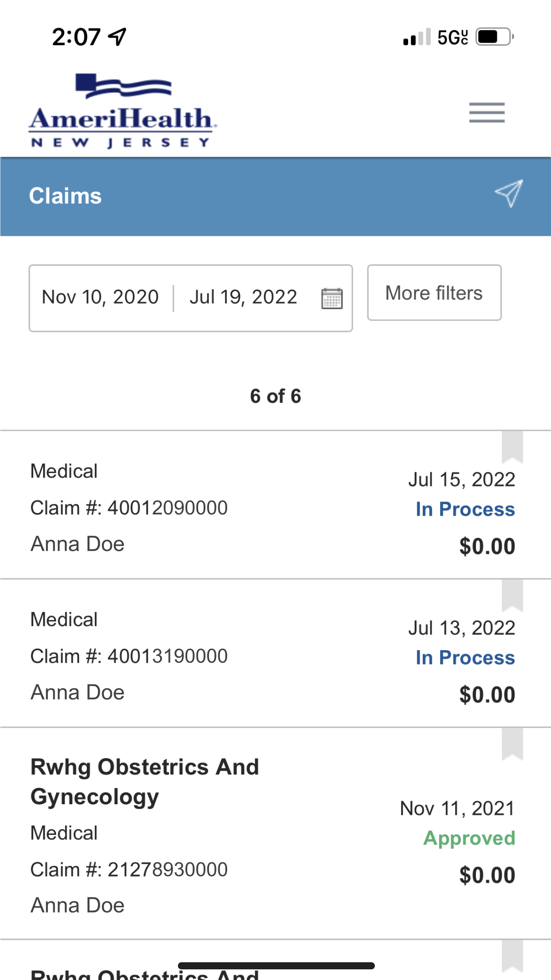Image resolution: width=551 pixels, height=980 pixels.
Task: Tap the paper plane send icon
Action: (509, 193)
